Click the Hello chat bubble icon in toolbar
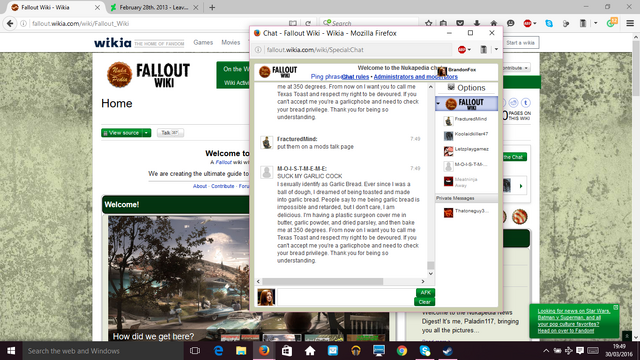The height and width of the screenshot is (360, 640). click(x=510, y=24)
